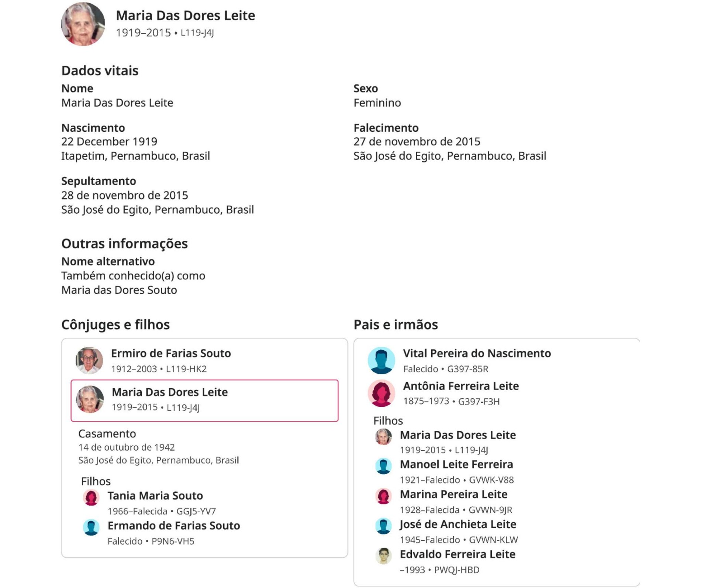
Task: Click Maria Das Dores Leite's header portrait photo
Action: pos(83,24)
